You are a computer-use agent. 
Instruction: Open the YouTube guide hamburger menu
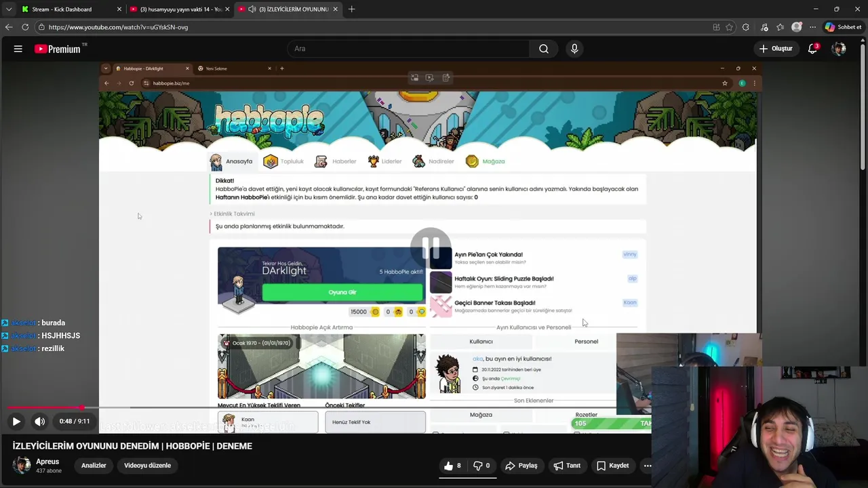tap(18, 49)
